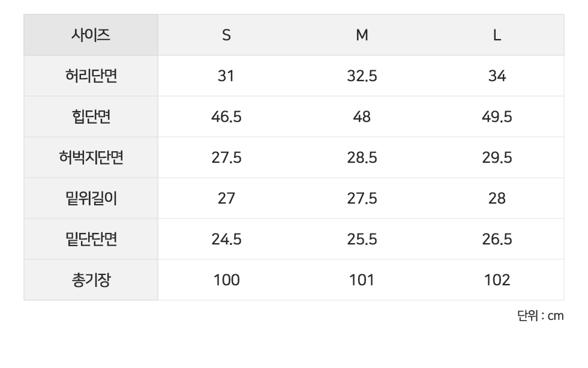Click rise value 27 for size S
Viewport: 588px width, 368px height.
pos(226,199)
